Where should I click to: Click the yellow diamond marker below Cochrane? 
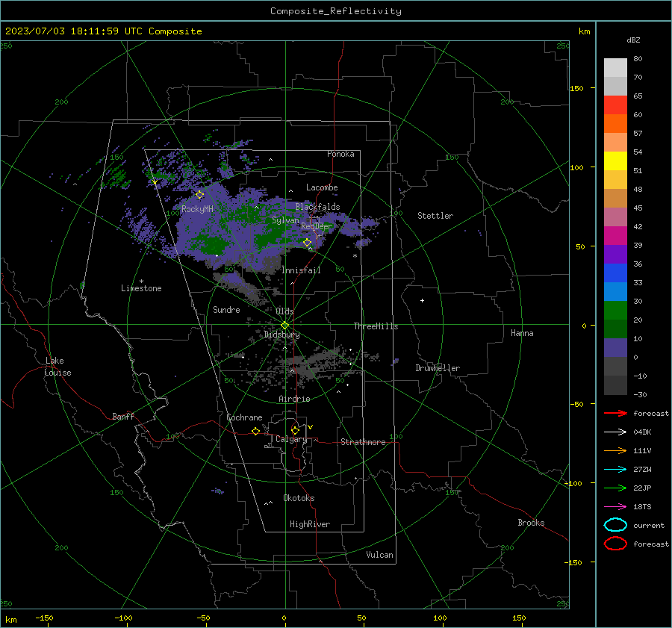point(256,431)
